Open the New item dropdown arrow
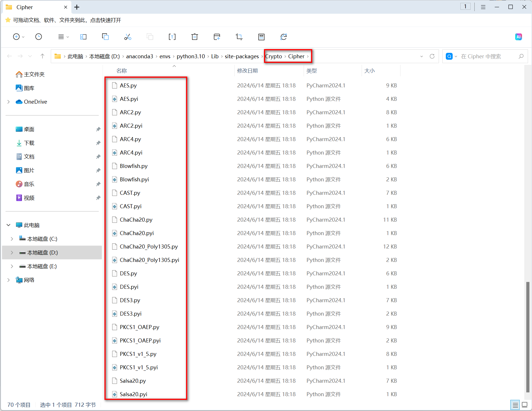532x411 pixels. pyautogui.click(x=23, y=37)
